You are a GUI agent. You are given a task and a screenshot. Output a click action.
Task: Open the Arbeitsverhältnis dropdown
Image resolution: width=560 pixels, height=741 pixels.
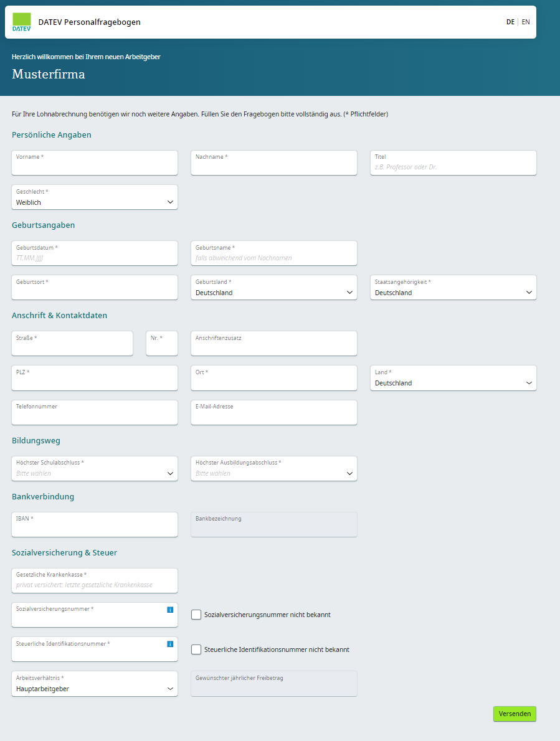95,684
